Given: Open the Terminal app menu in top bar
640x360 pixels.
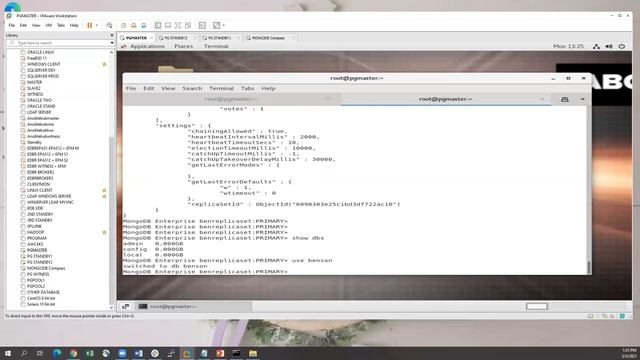Looking at the screenshot, I should tap(216, 46).
